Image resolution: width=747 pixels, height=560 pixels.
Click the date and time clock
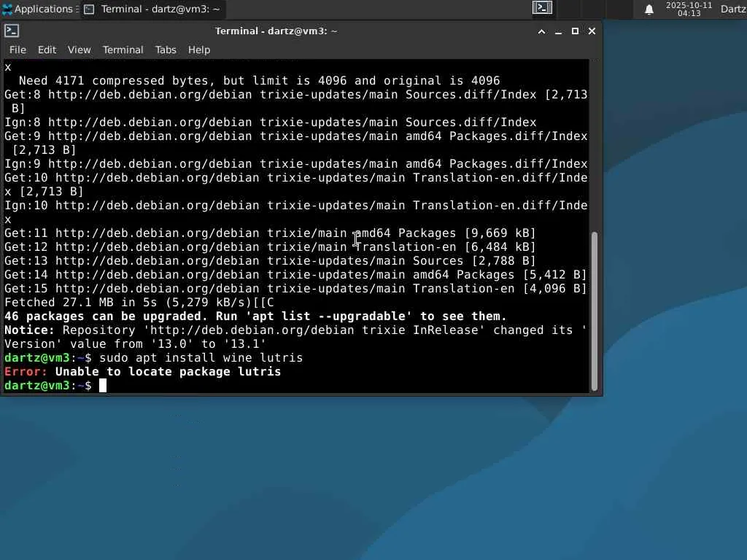(689, 9)
